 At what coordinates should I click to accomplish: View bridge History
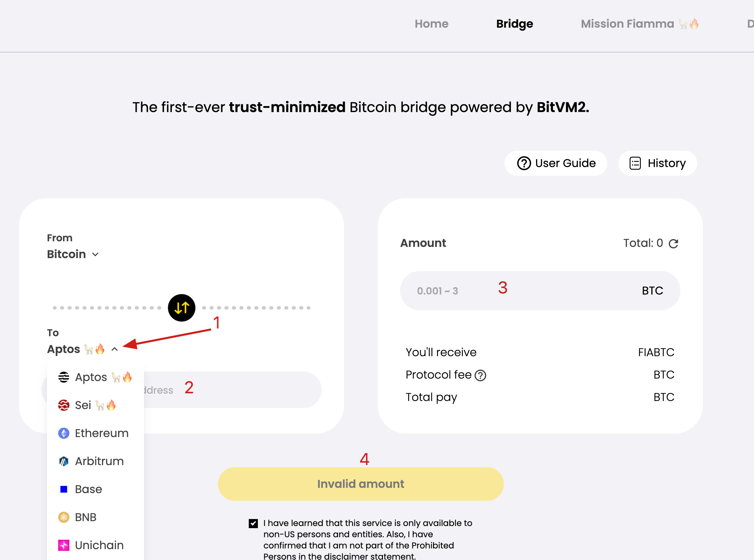658,163
